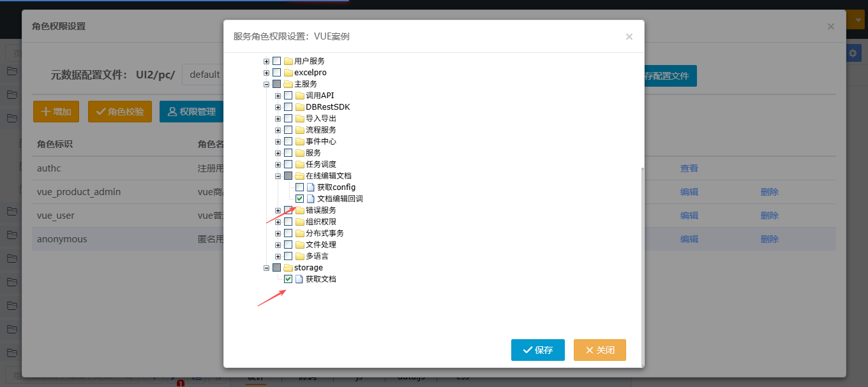
Task: Click the 关闭 button
Action: point(599,350)
